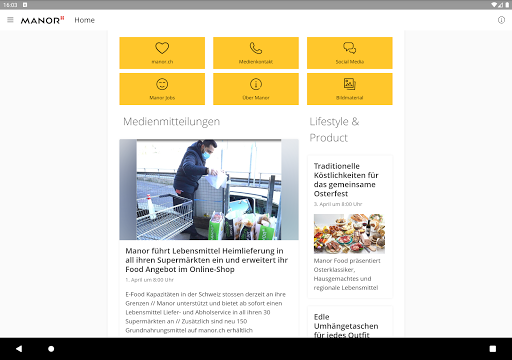
Task: Tap the Android home button
Action: click(51, 349)
